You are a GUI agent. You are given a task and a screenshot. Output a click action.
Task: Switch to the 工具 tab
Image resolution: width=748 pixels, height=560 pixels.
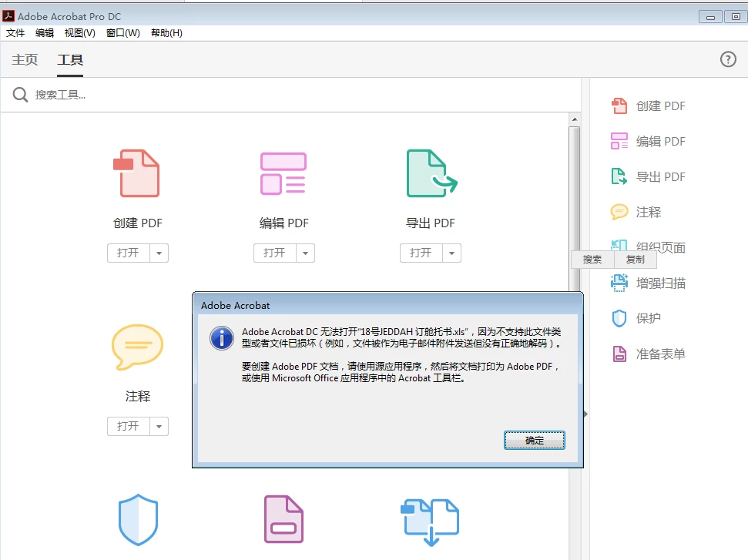pyautogui.click(x=70, y=59)
